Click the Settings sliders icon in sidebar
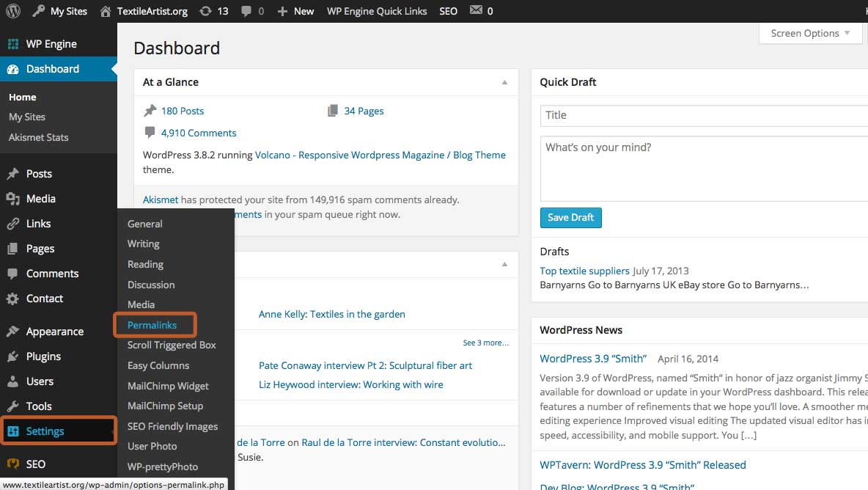This screenshot has height=490, width=868. click(x=13, y=431)
